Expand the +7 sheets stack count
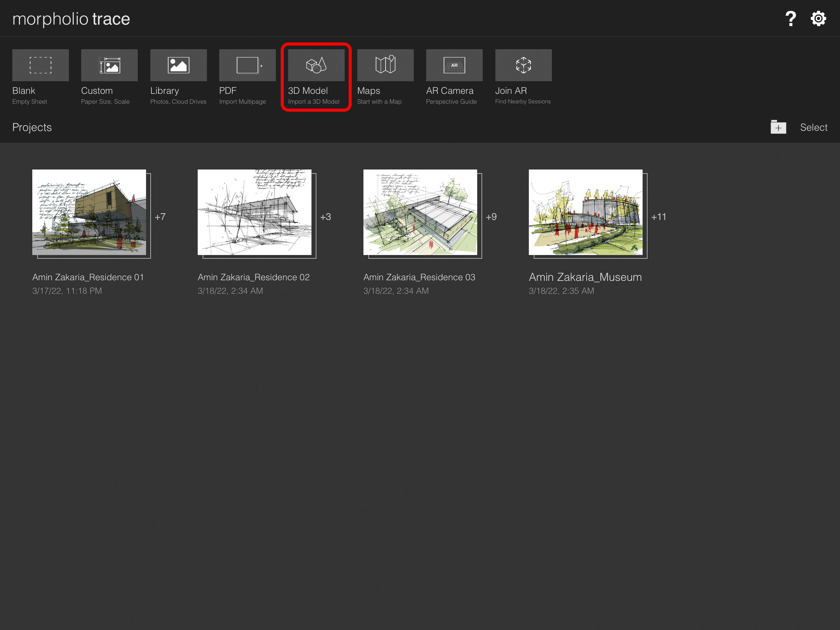Image resolution: width=840 pixels, height=630 pixels. pos(160,217)
